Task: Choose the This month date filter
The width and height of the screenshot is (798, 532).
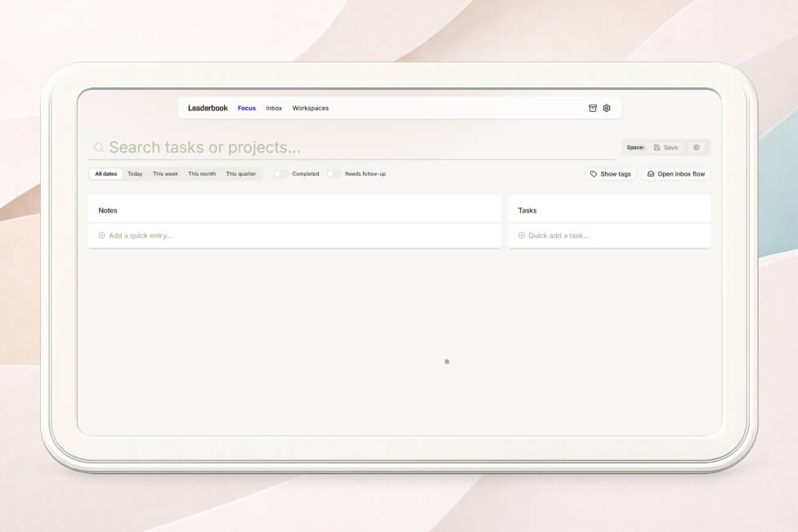Action: [x=202, y=174]
